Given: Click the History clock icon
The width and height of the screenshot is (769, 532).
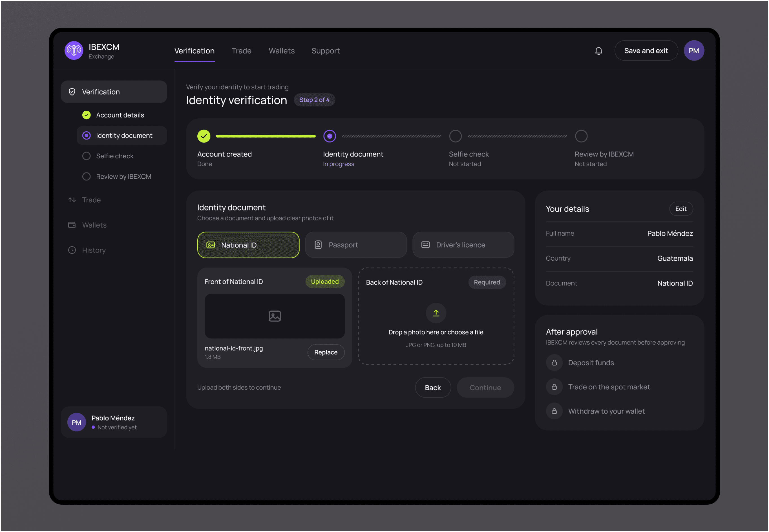Looking at the screenshot, I should click(72, 250).
